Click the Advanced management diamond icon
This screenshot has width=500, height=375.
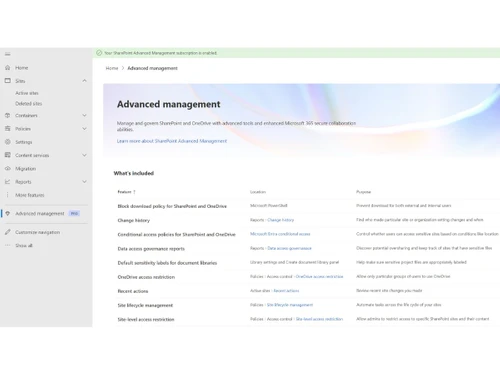tap(8, 213)
